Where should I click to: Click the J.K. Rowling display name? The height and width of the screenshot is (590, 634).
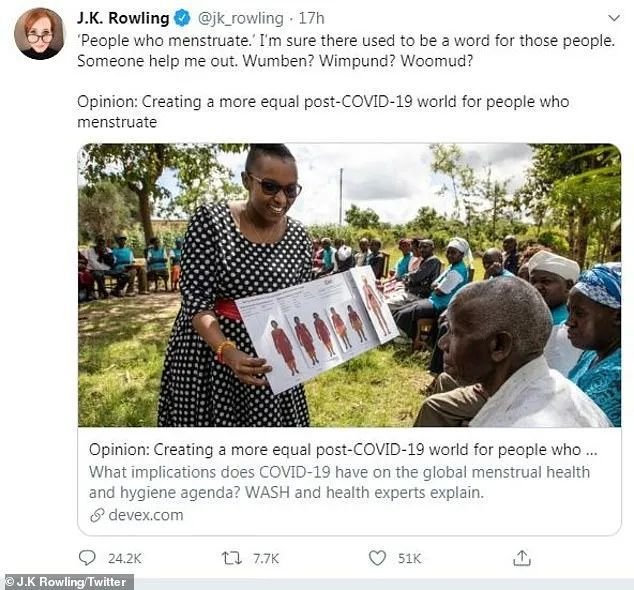pos(123,18)
